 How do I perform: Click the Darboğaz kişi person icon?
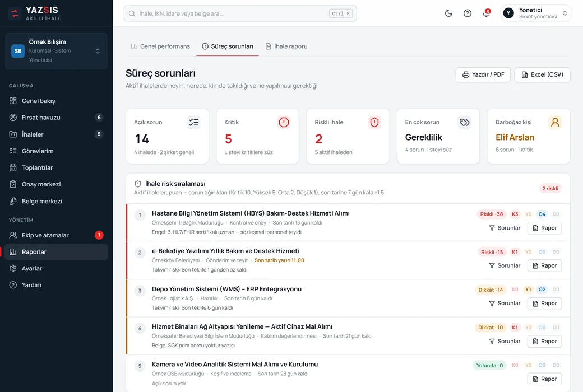click(555, 122)
